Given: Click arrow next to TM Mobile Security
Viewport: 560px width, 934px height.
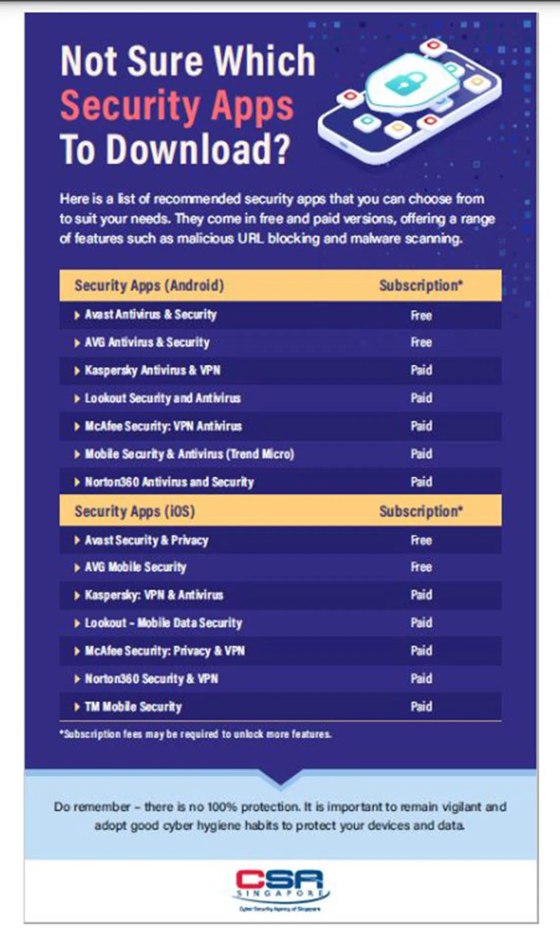Looking at the screenshot, I should tap(77, 707).
